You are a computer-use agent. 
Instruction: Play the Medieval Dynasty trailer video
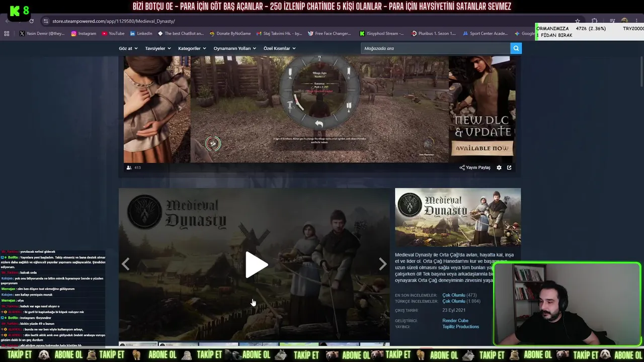tap(257, 264)
